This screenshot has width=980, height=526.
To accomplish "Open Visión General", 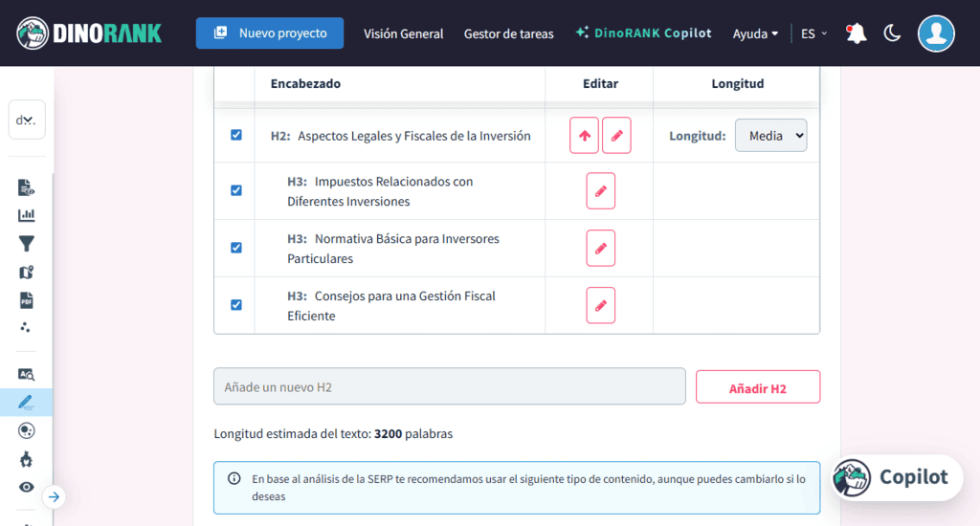I will tap(403, 33).
